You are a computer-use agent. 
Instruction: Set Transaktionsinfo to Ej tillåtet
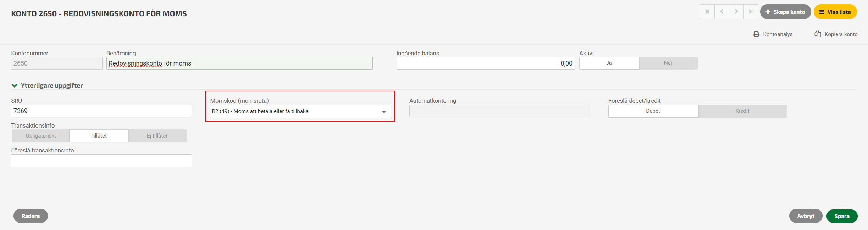point(157,136)
